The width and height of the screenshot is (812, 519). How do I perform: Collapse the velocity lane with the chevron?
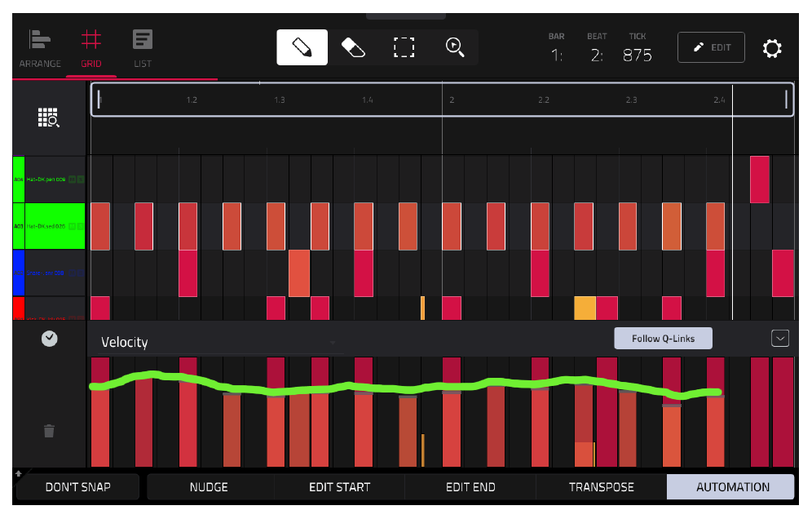(x=780, y=338)
